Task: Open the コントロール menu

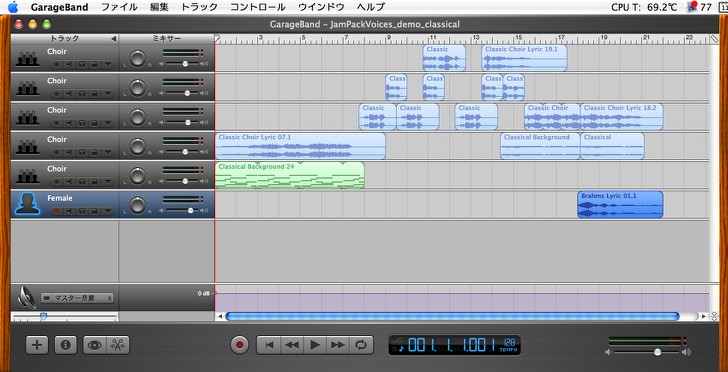Action: tap(258, 7)
